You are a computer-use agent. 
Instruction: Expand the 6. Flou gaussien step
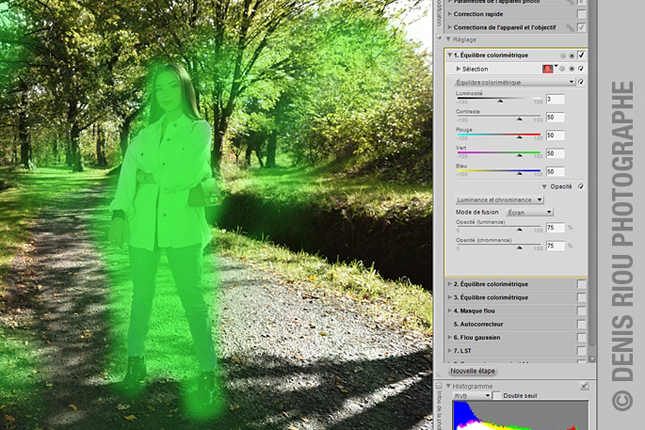click(x=449, y=338)
